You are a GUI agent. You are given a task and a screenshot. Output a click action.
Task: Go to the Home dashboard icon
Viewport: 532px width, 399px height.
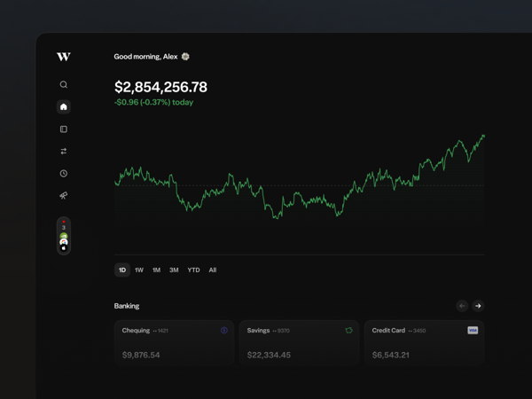click(63, 107)
